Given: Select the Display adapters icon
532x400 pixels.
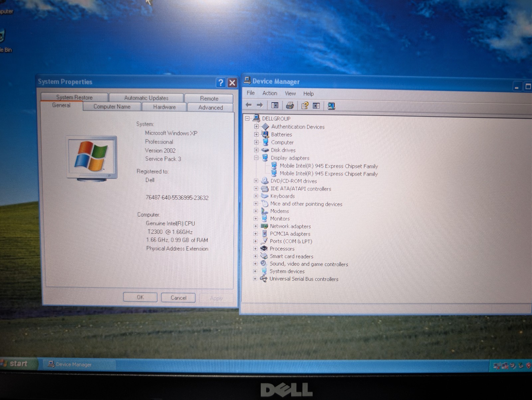Looking at the screenshot, I should click(x=265, y=158).
